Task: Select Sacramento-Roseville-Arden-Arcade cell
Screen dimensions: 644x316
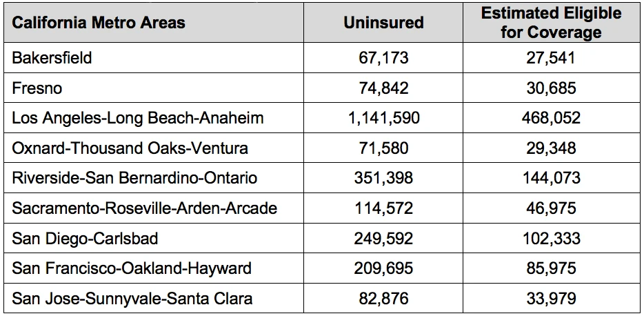Action: point(145,208)
